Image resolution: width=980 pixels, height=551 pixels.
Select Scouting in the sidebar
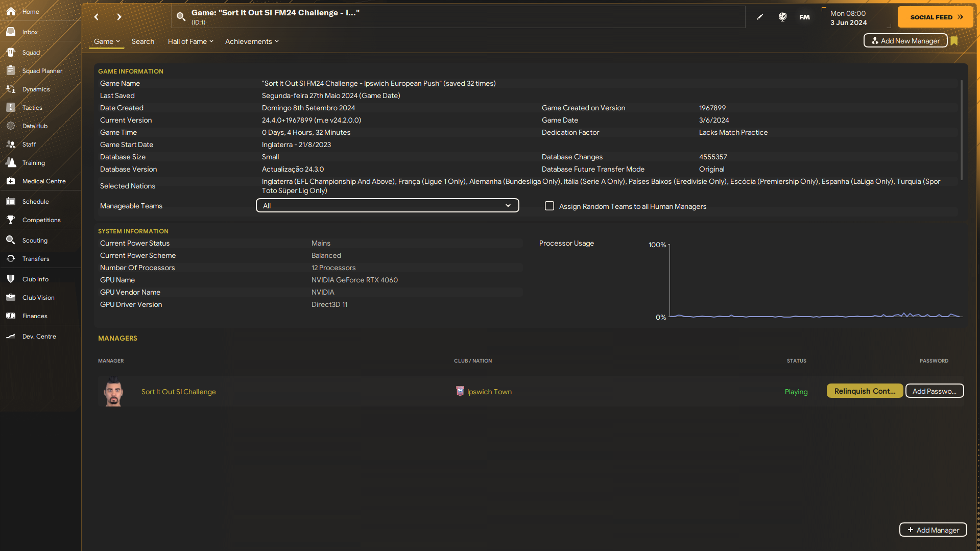pos(35,241)
